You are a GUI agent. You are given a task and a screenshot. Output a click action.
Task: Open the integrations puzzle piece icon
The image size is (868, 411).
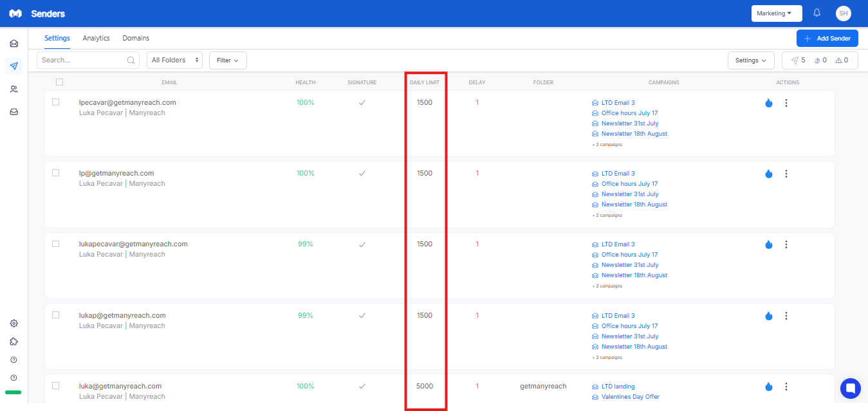click(14, 342)
